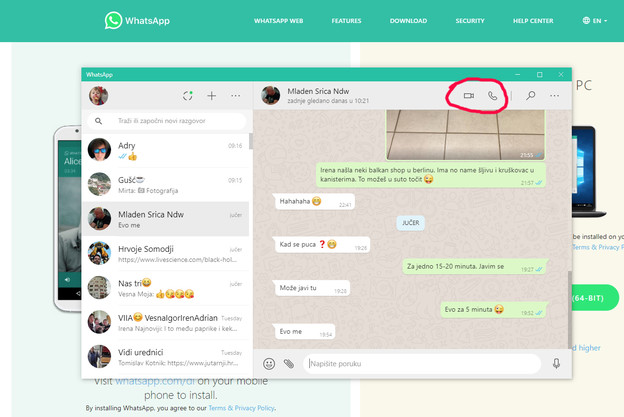Click the 'Evo za 5 minuta' message
Screen dimensions: 624x417
pos(493,310)
